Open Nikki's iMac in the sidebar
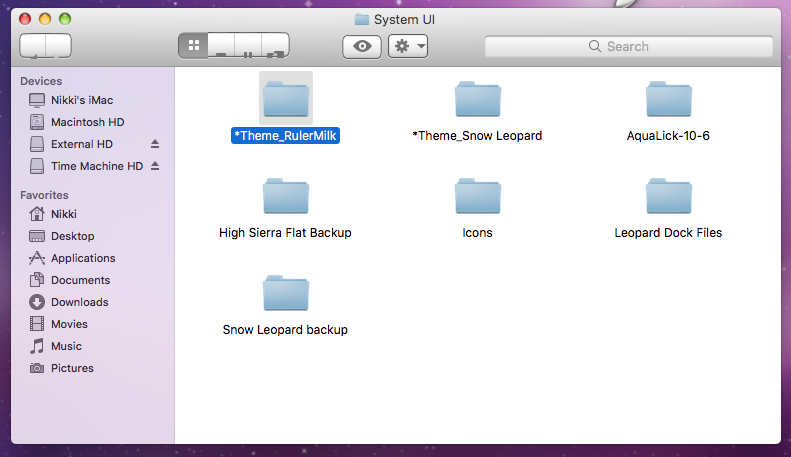Image resolution: width=791 pixels, height=457 pixels. tap(93, 100)
